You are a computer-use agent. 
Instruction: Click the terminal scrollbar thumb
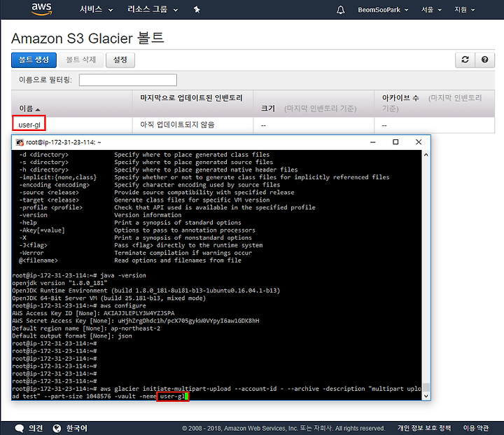(426, 387)
